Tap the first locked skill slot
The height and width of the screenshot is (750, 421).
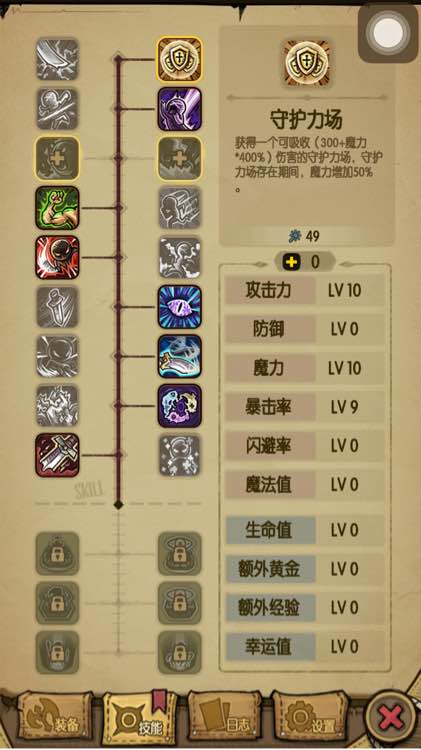tap(57, 553)
